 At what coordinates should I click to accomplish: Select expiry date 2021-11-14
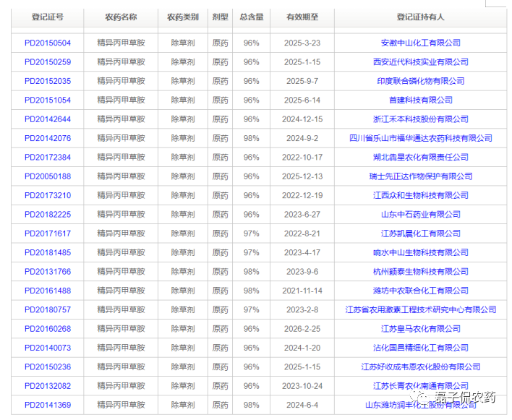tap(302, 291)
